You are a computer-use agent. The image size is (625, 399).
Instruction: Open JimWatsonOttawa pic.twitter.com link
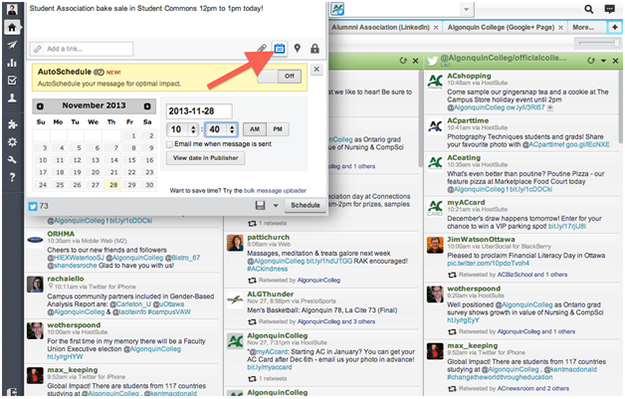(488, 263)
